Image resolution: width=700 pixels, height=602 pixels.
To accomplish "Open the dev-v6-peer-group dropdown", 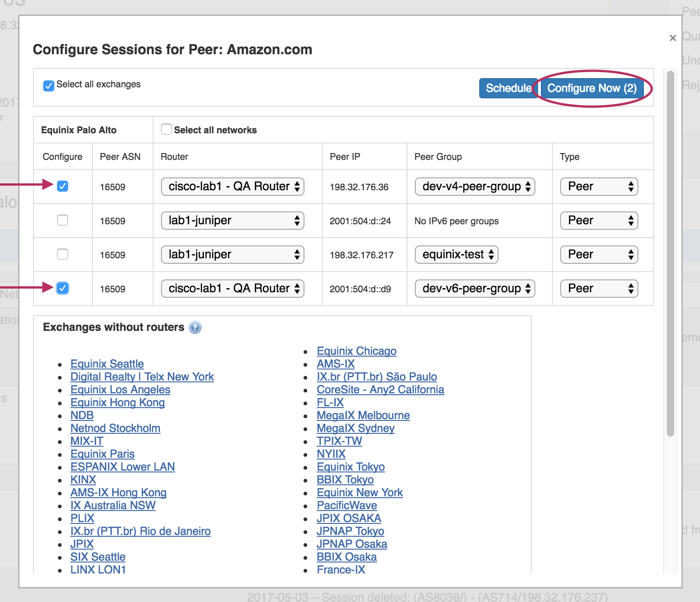I will pos(475,289).
